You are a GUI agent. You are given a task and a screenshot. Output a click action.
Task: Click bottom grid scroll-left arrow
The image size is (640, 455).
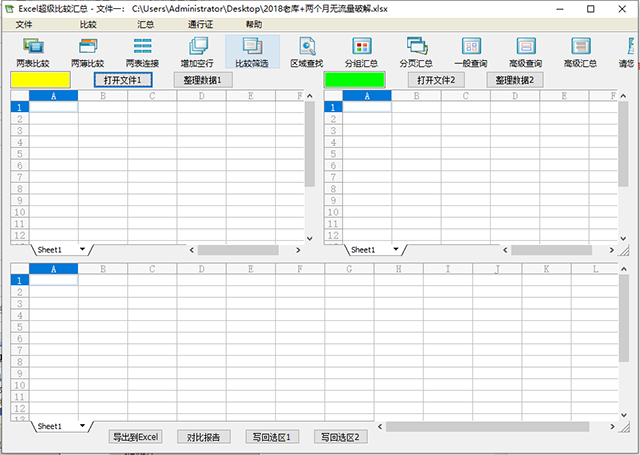pos(380,427)
